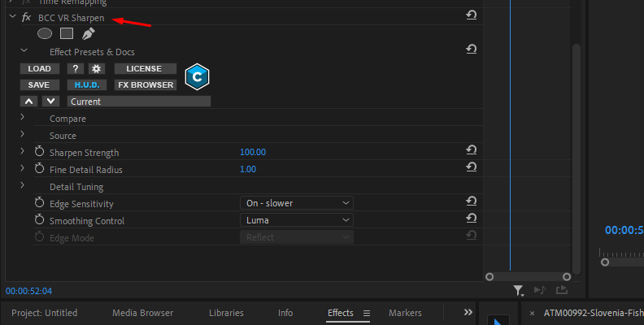This screenshot has width=644, height=325.
Task: Select the free draw bezier pen tool
Action: (88, 33)
